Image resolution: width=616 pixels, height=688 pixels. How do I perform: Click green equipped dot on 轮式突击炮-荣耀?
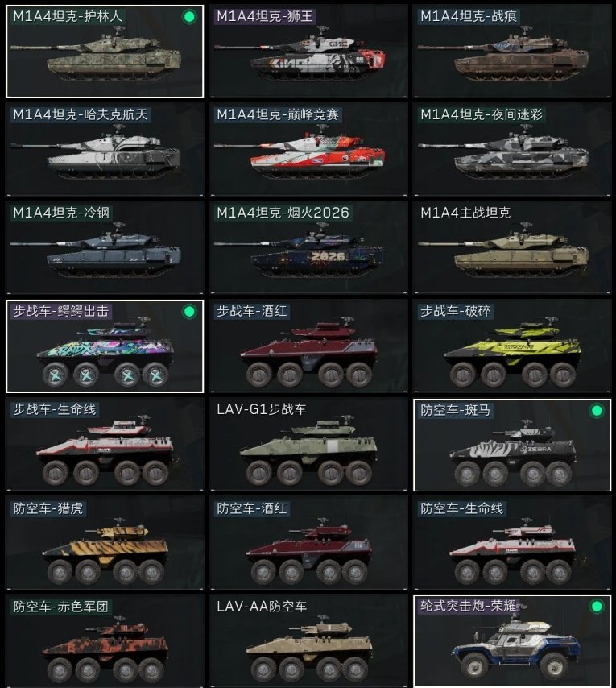pos(597,607)
